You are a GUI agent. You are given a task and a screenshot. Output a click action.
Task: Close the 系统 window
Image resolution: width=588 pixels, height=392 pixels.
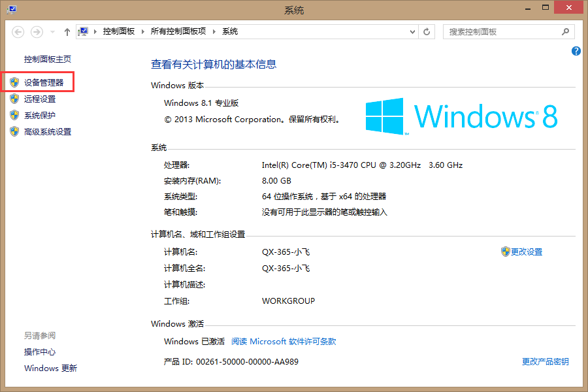tap(569, 7)
